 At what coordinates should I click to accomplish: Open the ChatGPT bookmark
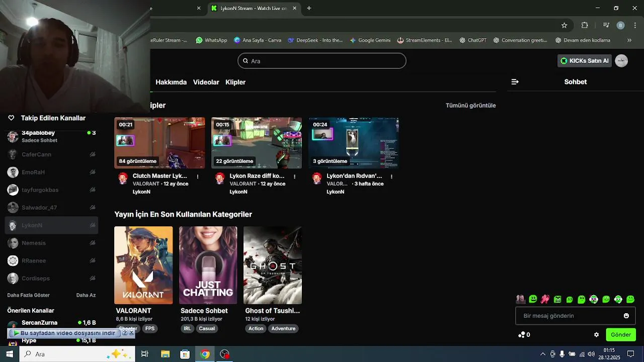pyautogui.click(x=473, y=40)
